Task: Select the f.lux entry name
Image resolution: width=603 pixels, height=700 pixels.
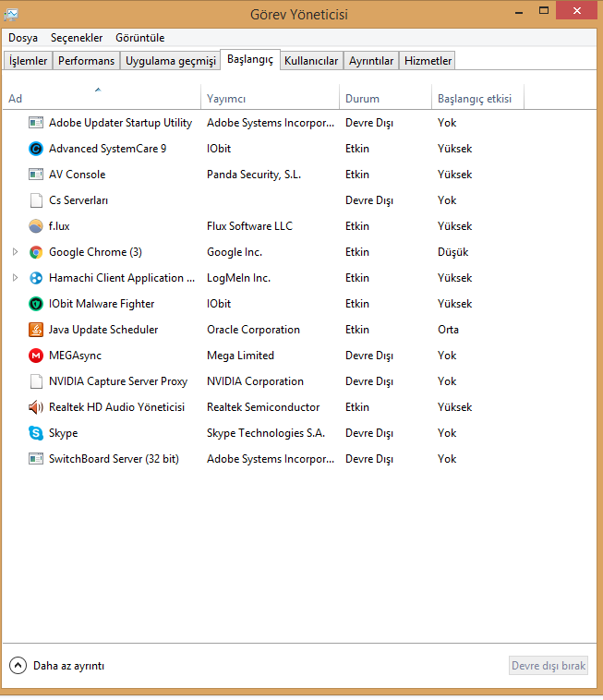Action: (59, 226)
